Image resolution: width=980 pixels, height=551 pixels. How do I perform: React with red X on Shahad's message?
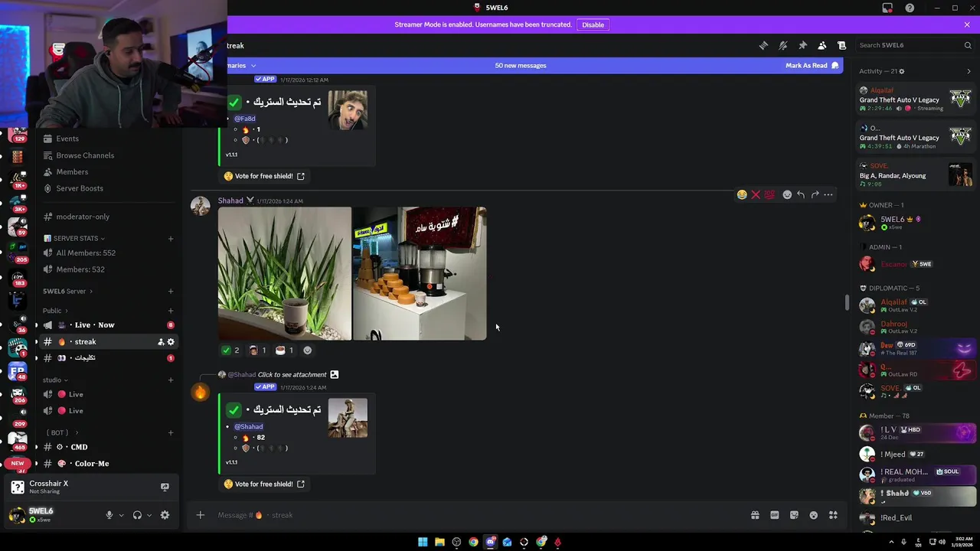(x=755, y=194)
